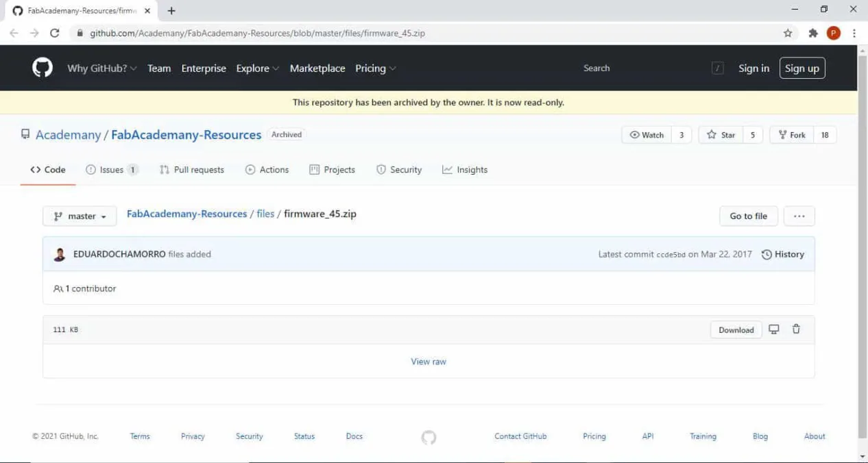Click the Sign up button
Screen dimensions: 868x463
click(802, 68)
